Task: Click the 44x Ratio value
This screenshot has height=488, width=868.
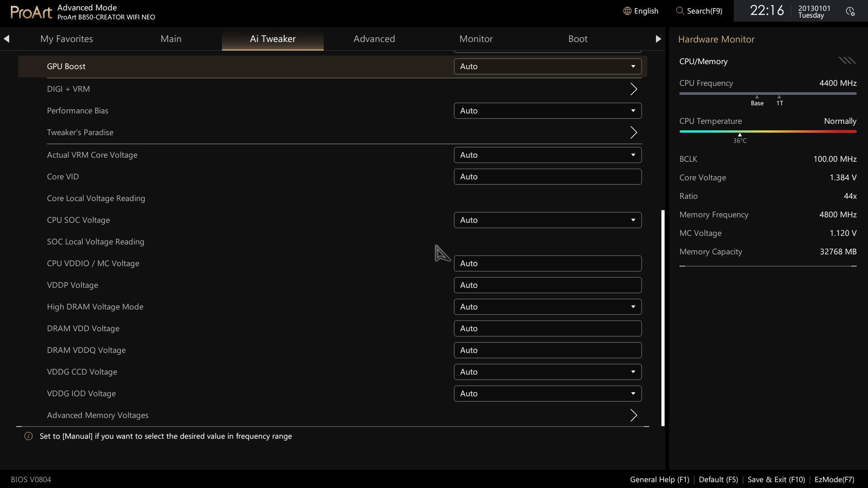Action: pos(850,196)
